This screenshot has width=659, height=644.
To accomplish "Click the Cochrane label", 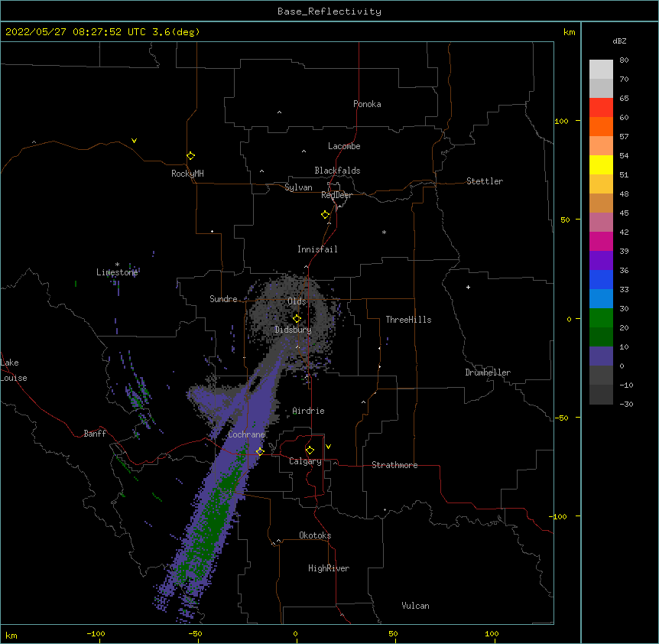I will tap(246, 434).
